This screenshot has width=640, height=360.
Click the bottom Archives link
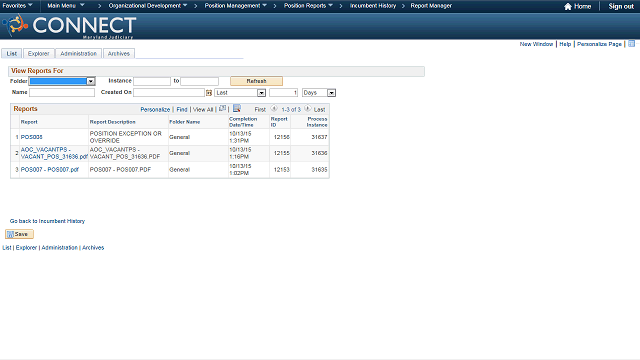tap(93, 247)
